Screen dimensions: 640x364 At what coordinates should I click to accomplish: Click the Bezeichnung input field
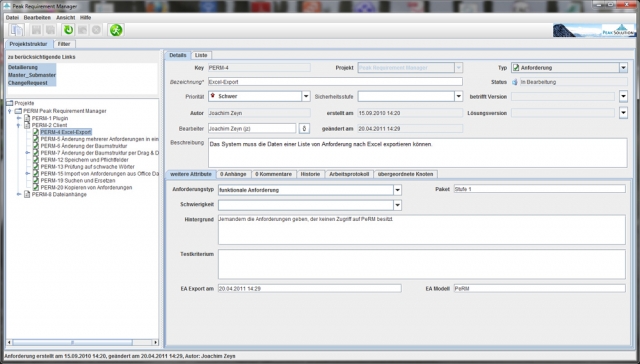[x=335, y=82]
